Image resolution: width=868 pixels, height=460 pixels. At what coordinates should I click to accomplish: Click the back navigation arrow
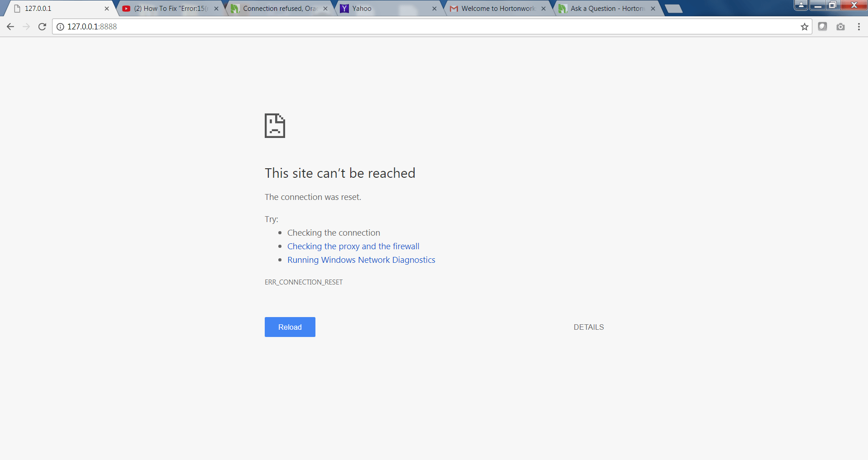[x=10, y=26]
